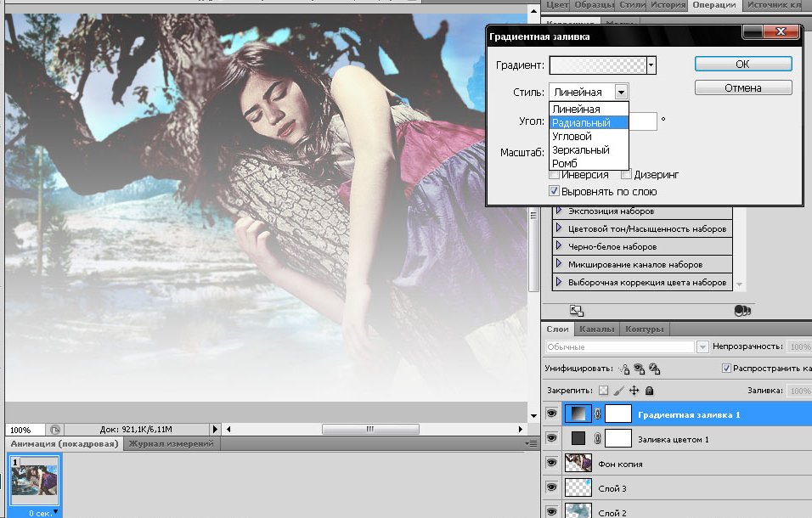The image size is (812, 518).
Task: Switch to the Каналы tab
Action: coord(596,329)
